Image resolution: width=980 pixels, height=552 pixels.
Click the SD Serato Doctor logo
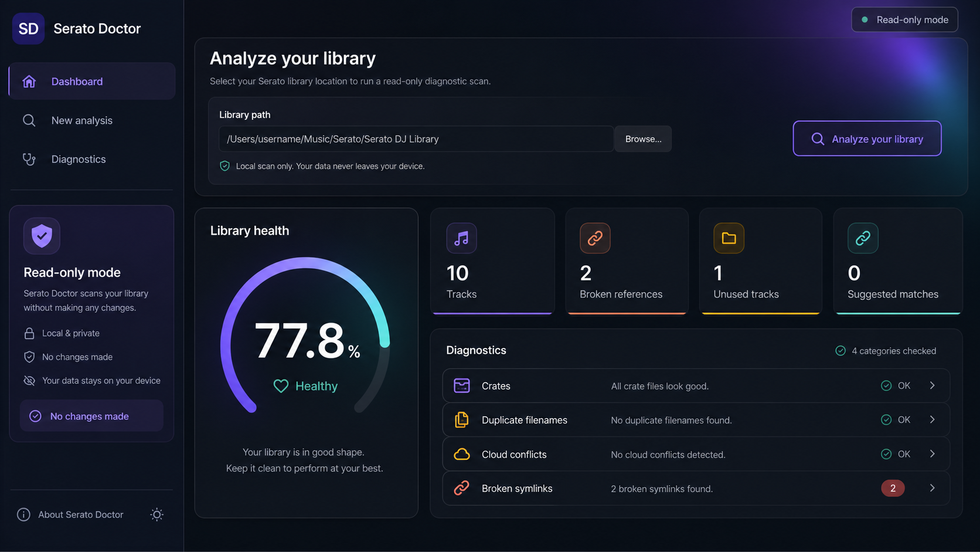click(x=28, y=29)
